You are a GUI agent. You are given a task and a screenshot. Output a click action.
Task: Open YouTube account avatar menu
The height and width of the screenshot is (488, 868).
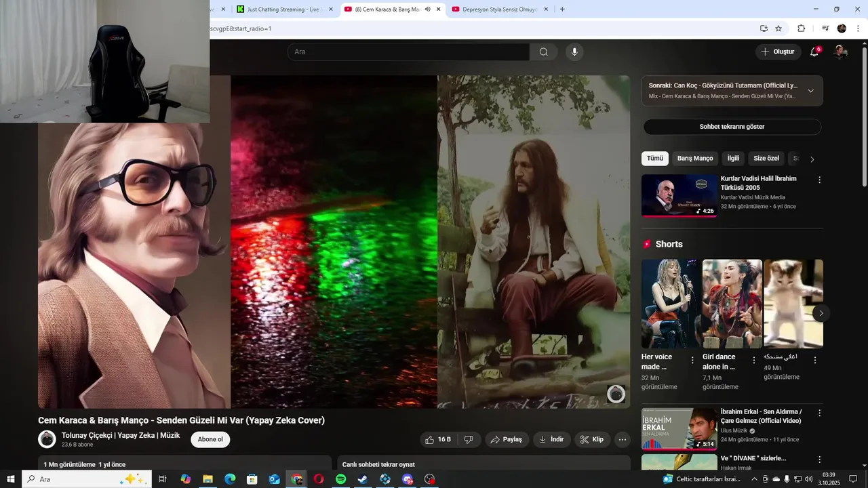(x=840, y=52)
